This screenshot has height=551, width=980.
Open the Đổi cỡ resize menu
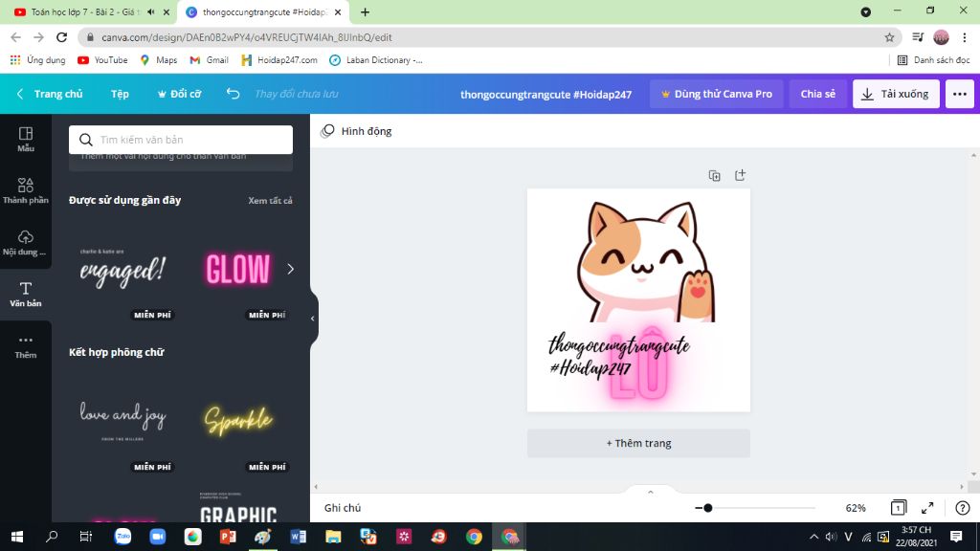click(x=179, y=94)
